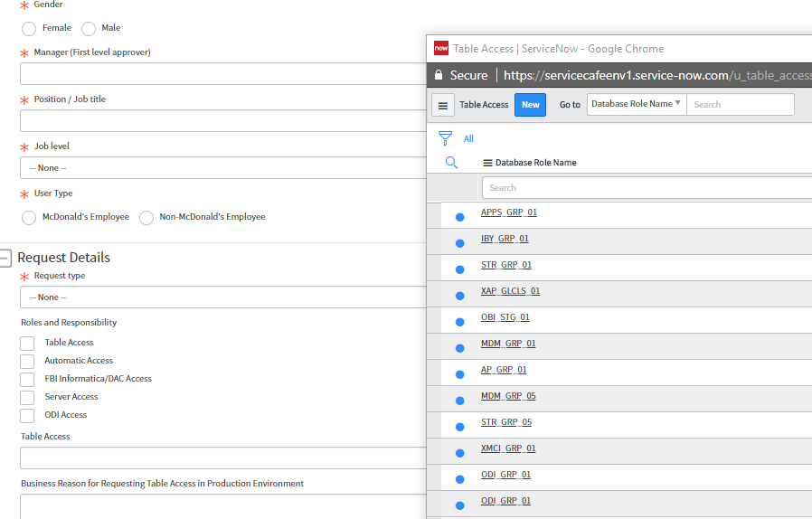Check the ODI Access checkbox
Viewport: 812px width, 519px height.
[27, 416]
